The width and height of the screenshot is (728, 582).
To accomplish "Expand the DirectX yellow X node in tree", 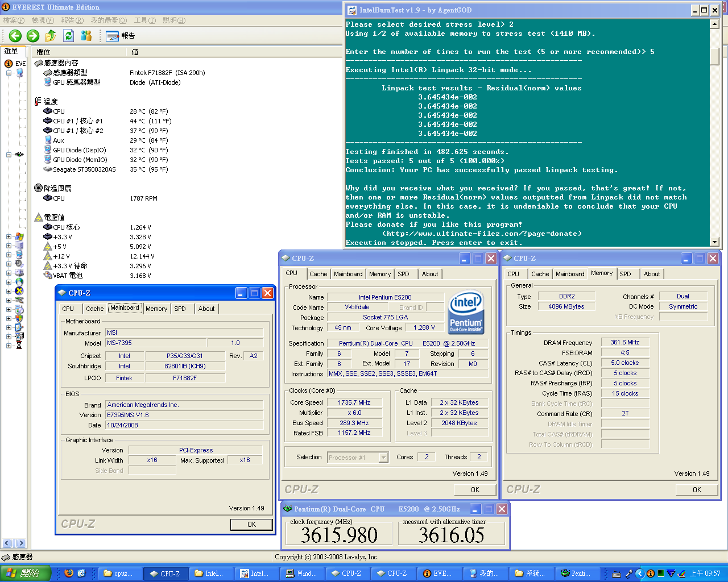I will (x=9, y=291).
